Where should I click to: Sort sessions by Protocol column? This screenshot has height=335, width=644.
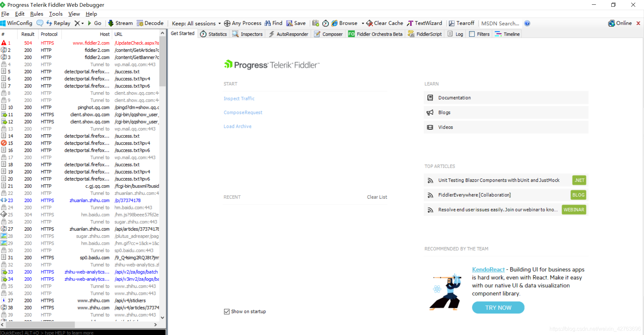click(49, 34)
